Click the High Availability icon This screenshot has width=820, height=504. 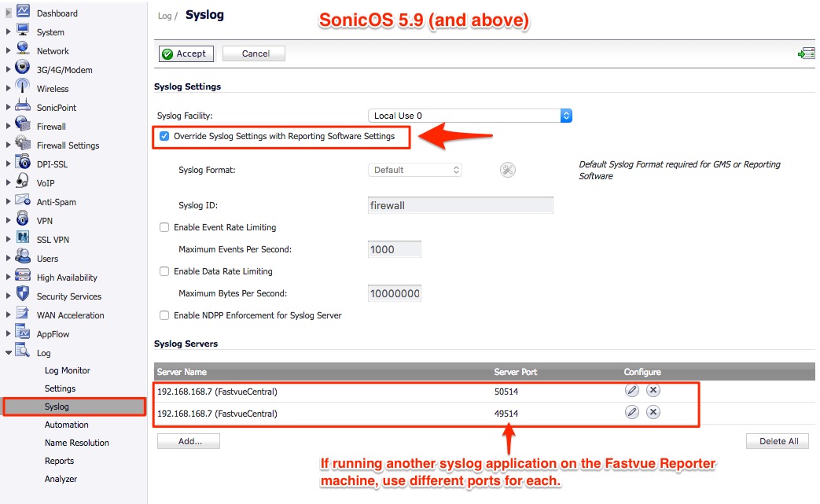click(x=23, y=274)
